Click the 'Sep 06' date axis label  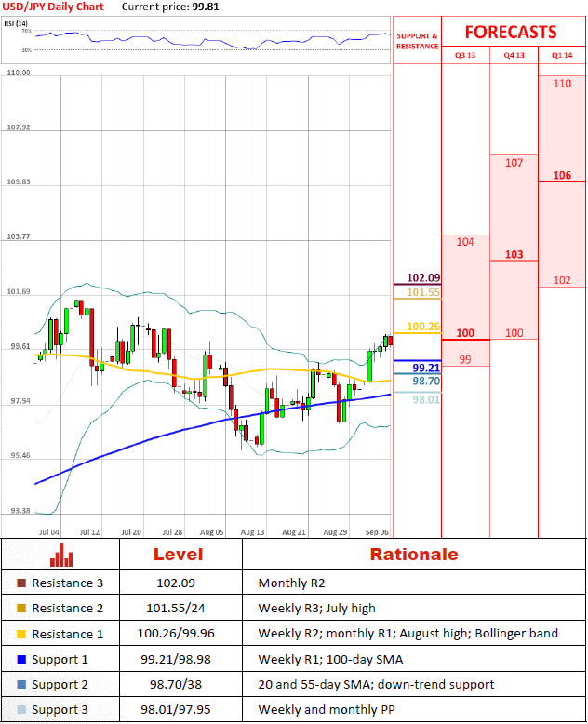[377, 532]
